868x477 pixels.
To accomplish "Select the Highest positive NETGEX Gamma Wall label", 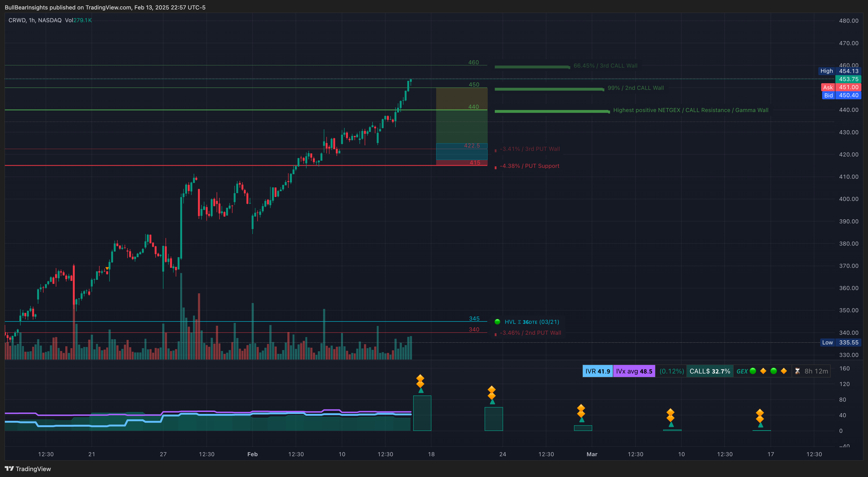I will click(x=691, y=110).
